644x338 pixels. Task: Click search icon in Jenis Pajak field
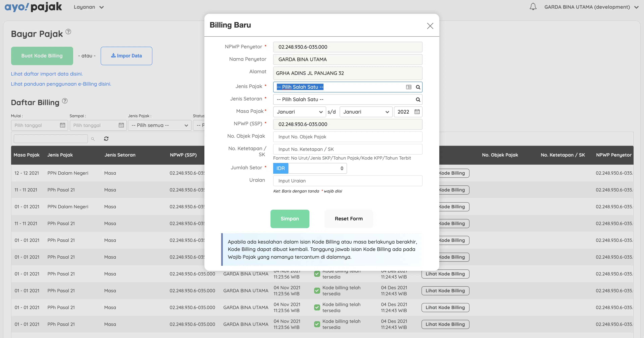[418, 87]
